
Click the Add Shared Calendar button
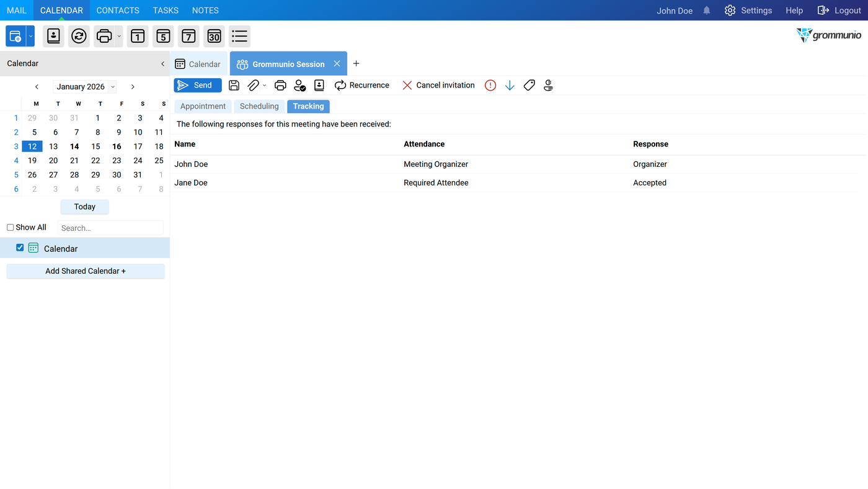[86, 271]
